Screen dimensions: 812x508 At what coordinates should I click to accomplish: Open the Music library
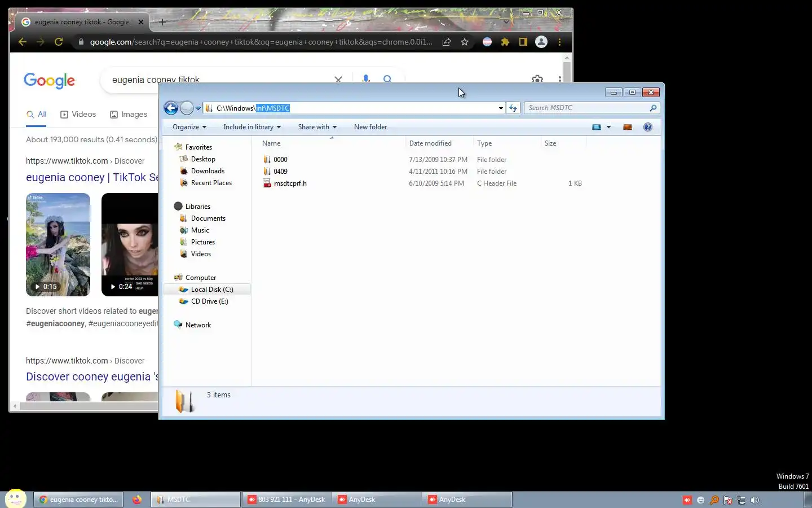click(x=195, y=230)
